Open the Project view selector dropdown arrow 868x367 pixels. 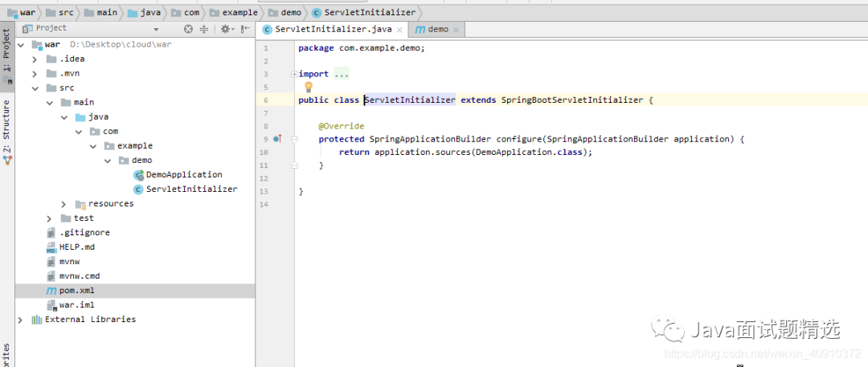point(156,30)
